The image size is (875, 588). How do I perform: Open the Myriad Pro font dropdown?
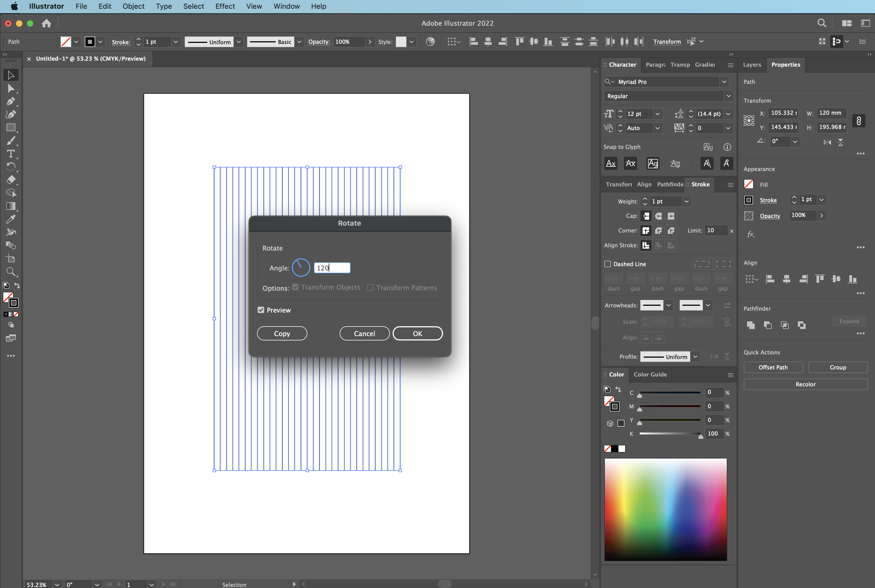point(724,82)
